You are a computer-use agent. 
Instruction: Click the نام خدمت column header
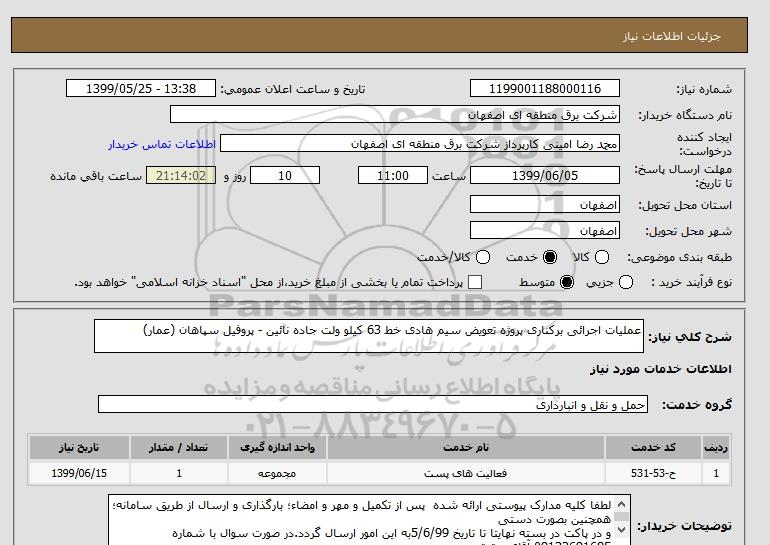point(466,447)
